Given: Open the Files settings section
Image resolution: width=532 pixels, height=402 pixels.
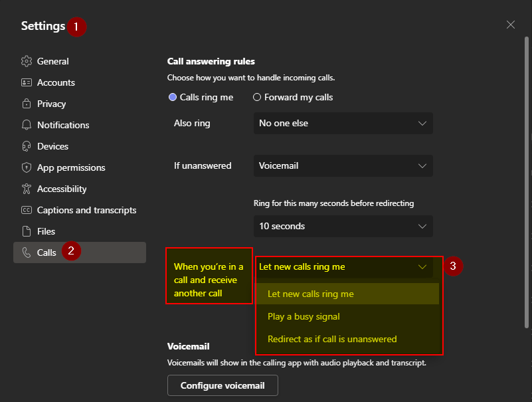Looking at the screenshot, I should [46, 231].
